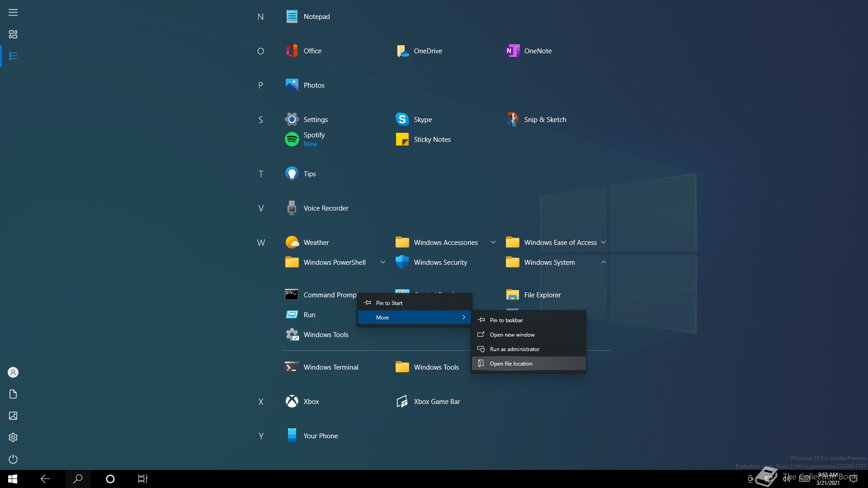The height and width of the screenshot is (488, 868).
Task: Open Task View on taskbar
Action: tap(143, 479)
